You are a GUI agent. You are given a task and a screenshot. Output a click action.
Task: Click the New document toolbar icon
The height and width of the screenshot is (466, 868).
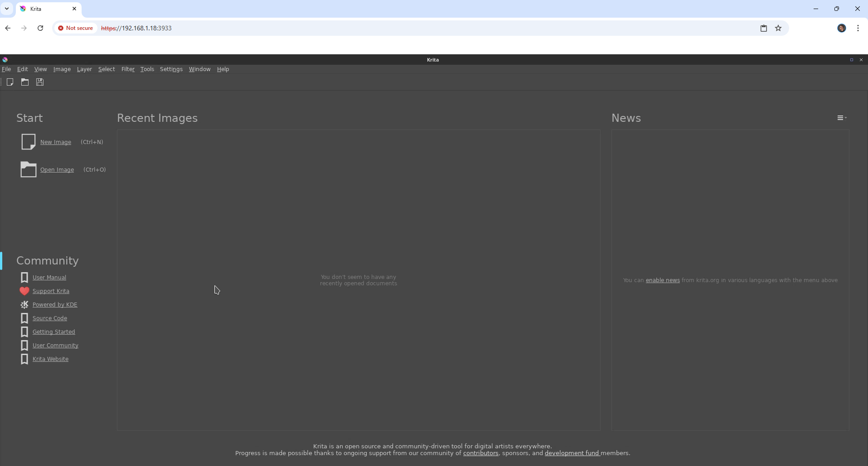click(x=10, y=82)
